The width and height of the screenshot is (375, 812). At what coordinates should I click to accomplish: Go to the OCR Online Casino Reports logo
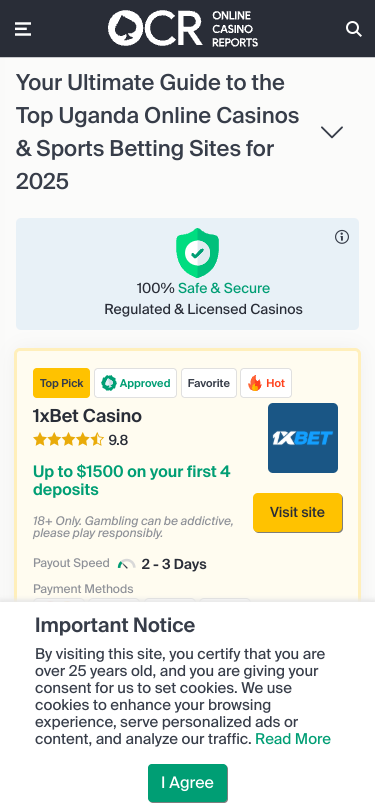click(183, 28)
